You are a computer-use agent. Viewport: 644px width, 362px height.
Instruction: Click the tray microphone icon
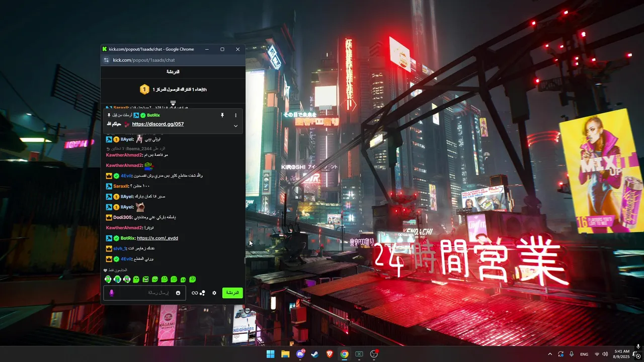pos(572,354)
